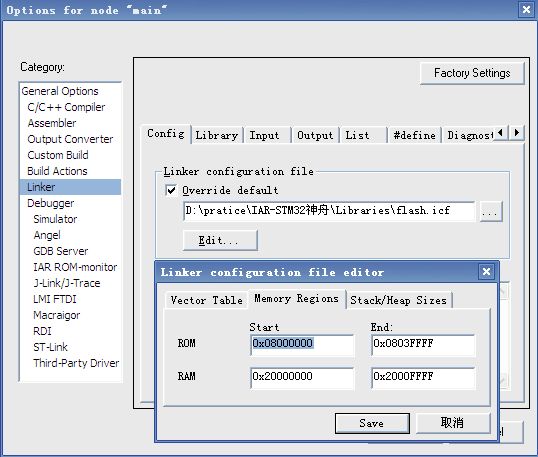Screen dimensions: 538x457
Task: Select LMI FTDI entry
Action: [55, 299]
